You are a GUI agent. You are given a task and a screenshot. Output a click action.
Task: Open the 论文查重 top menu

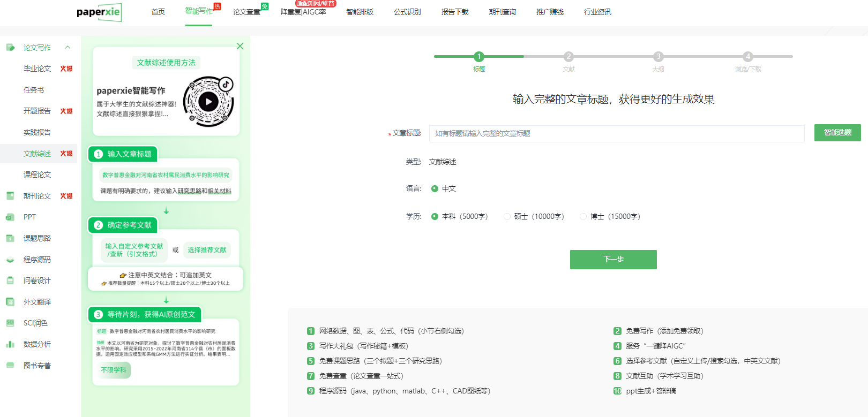(246, 12)
